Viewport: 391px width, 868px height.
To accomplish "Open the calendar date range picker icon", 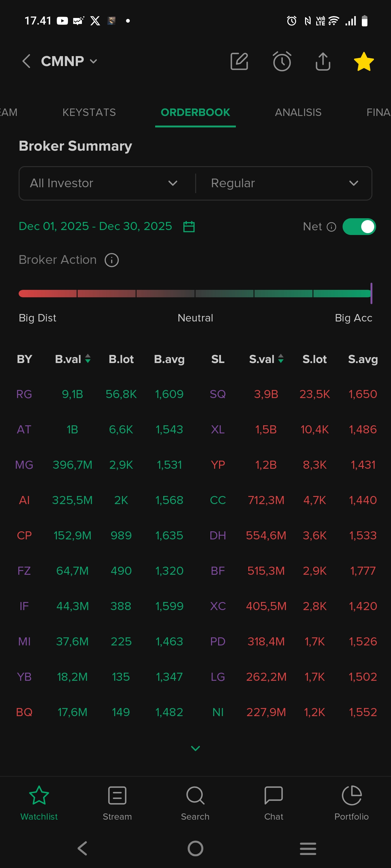I will [189, 226].
